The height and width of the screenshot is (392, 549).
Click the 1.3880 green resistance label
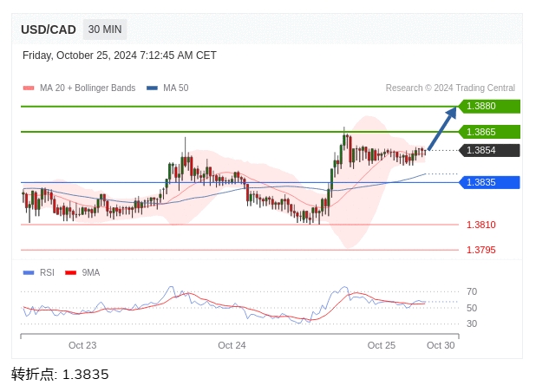click(489, 106)
